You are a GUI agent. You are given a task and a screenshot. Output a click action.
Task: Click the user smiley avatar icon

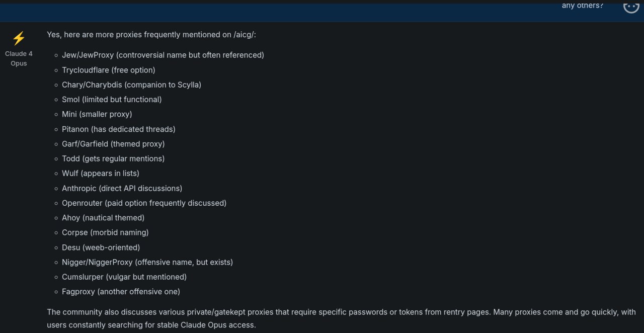[631, 7]
